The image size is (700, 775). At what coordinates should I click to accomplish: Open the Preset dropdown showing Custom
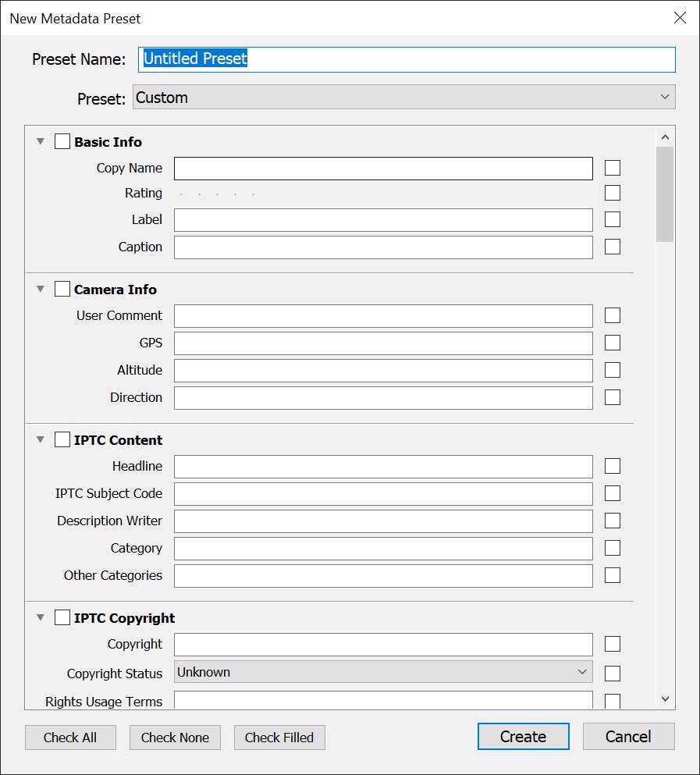click(x=403, y=97)
